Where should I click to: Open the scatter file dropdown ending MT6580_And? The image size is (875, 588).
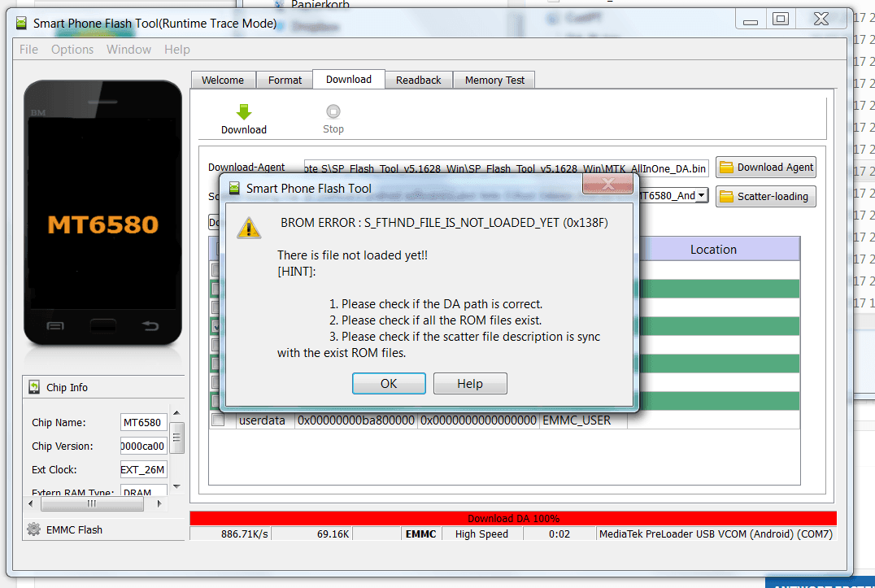pos(702,195)
